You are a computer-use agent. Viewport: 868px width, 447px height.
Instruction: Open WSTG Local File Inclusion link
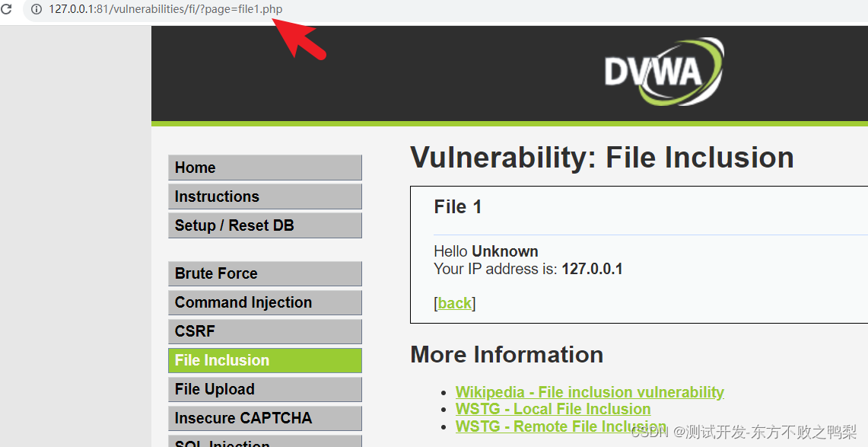click(553, 409)
